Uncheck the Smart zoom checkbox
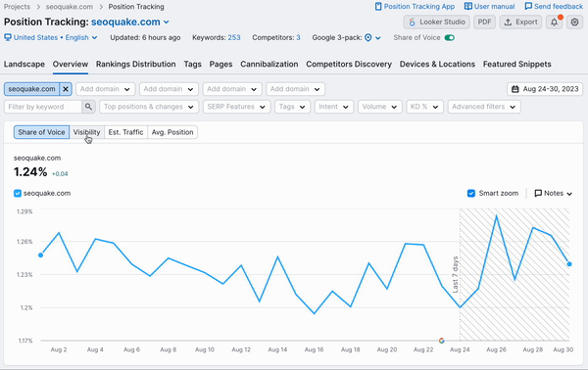Viewport: 588px width, 370px height. point(471,193)
